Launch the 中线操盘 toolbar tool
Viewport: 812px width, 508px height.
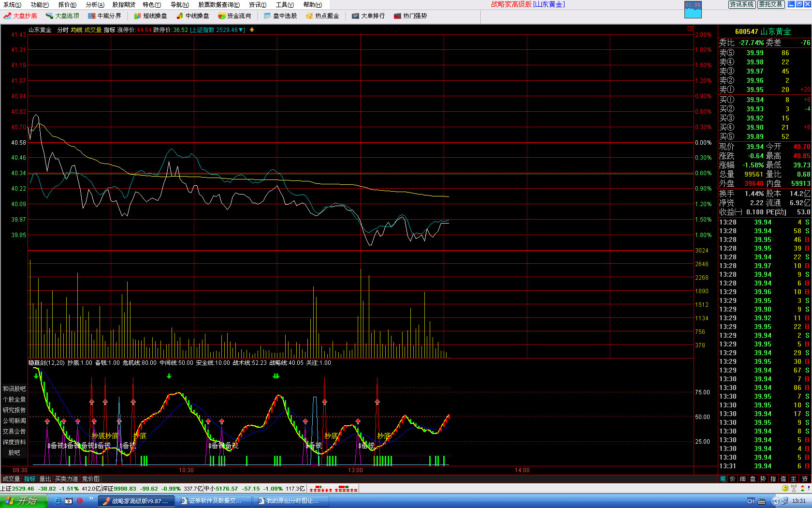[x=193, y=16]
